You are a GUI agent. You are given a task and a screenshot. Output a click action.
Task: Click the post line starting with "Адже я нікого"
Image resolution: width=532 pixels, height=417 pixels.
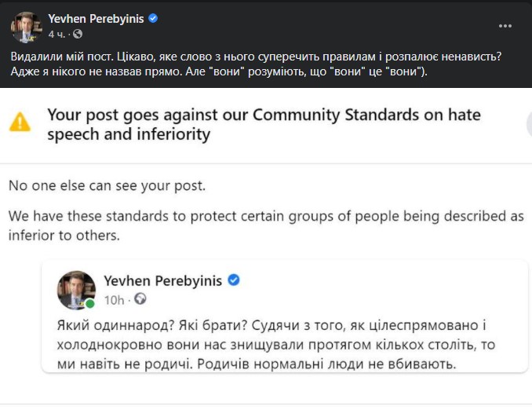tap(219, 72)
